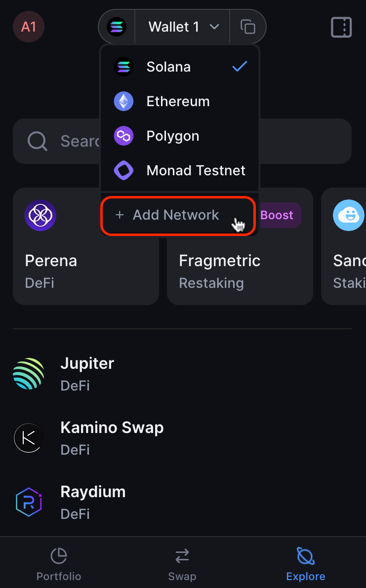Open the sidebar panel icon top right
The image size is (366, 588).
click(341, 27)
